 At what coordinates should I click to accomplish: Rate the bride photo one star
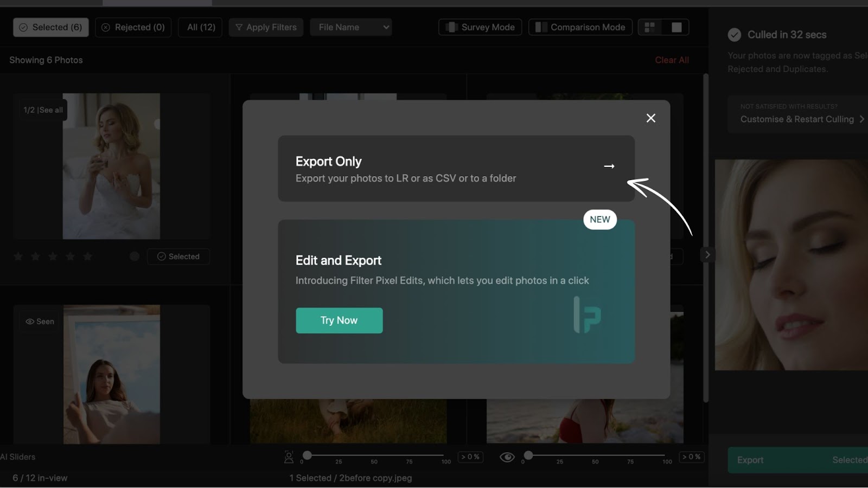point(18,256)
